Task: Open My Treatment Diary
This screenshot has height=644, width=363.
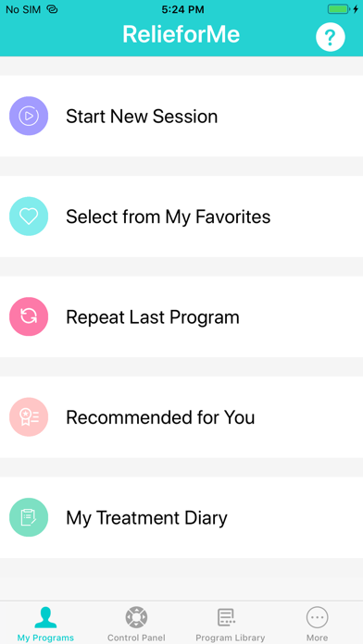Action: tap(181, 517)
